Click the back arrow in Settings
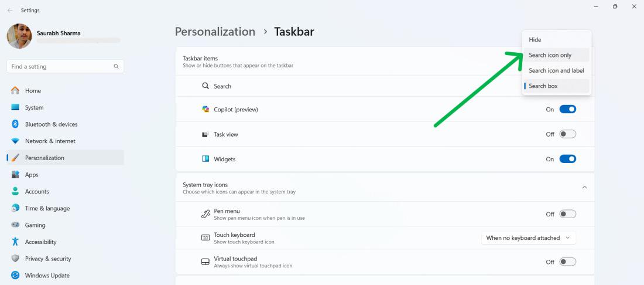 point(10,11)
